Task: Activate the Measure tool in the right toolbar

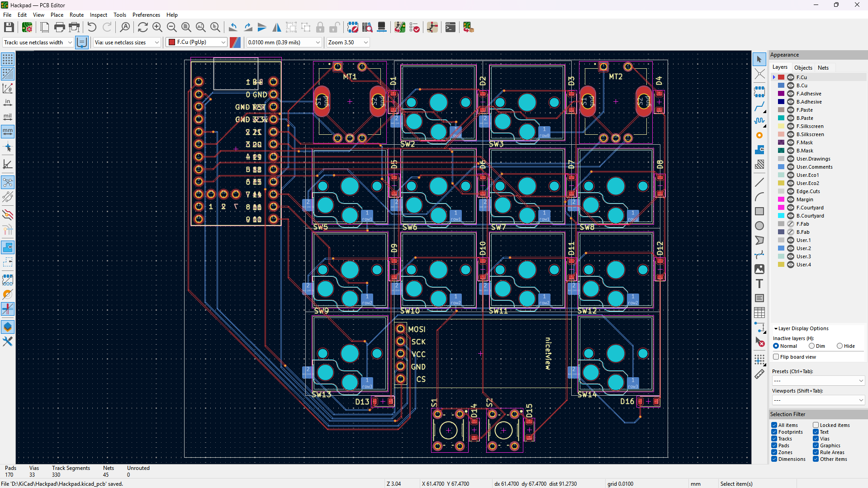Action: pyautogui.click(x=759, y=374)
